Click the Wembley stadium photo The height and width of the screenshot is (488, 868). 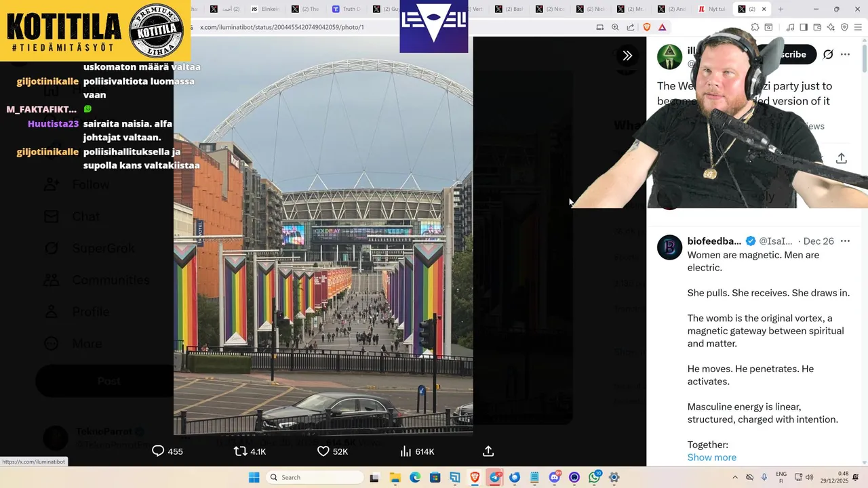point(323,235)
